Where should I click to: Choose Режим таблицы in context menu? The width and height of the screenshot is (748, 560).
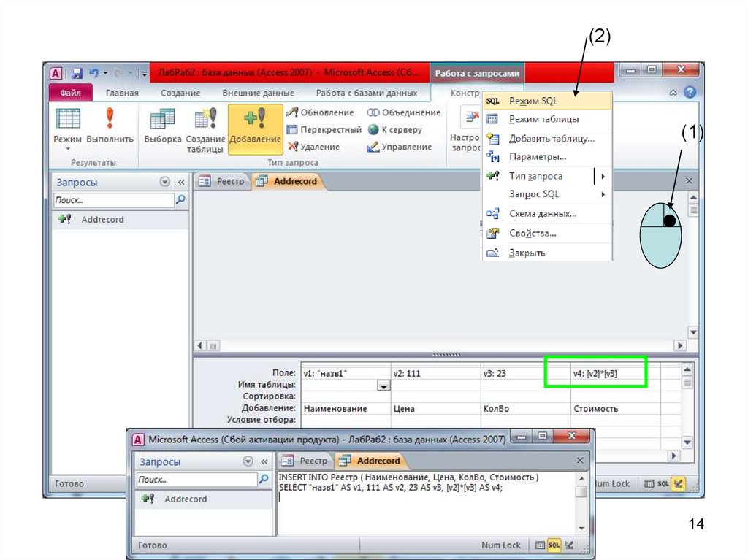[547, 119]
